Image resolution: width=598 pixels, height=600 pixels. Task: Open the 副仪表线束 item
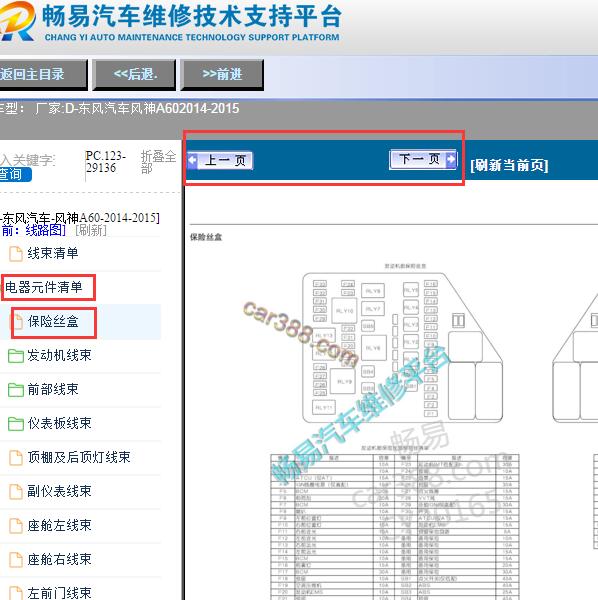click(x=59, y=491)
